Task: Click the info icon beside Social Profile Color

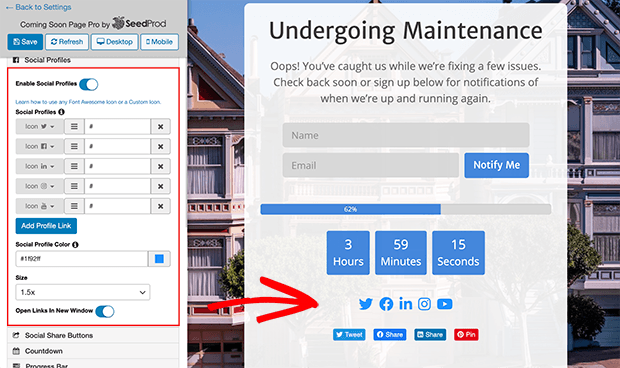Action: pyautogui.click(x=75, y=244)
